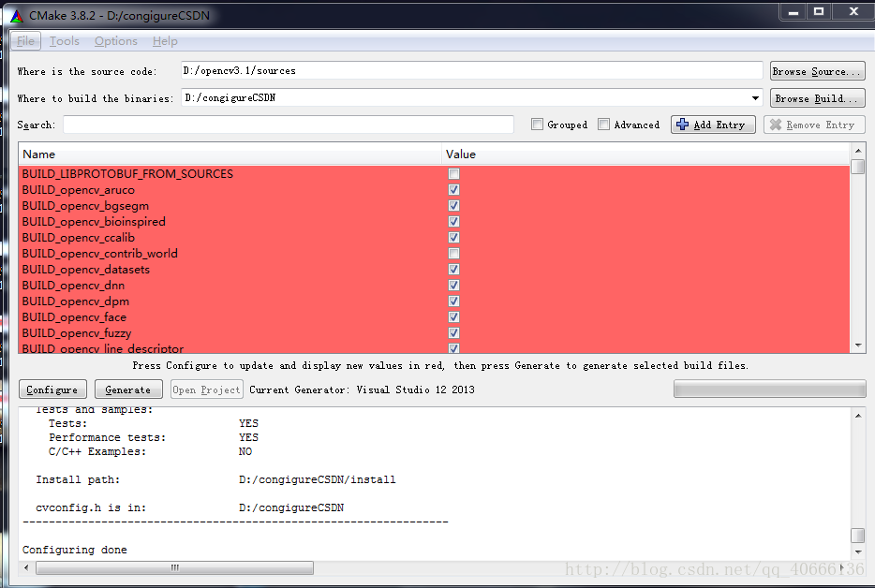Select the BUILD_opencv_ccalib entry name
Image resolution: width=875 pixels, height=588 pixels.
click(78, 238)
